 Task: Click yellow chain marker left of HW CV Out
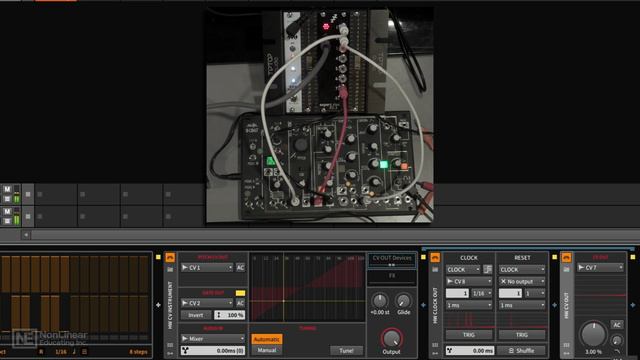coord(554,257)
